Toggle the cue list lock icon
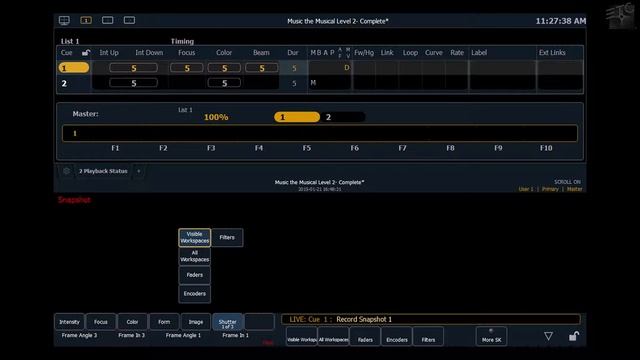The image size is (640, 360). pyautogui.click(x=86, y=53)
